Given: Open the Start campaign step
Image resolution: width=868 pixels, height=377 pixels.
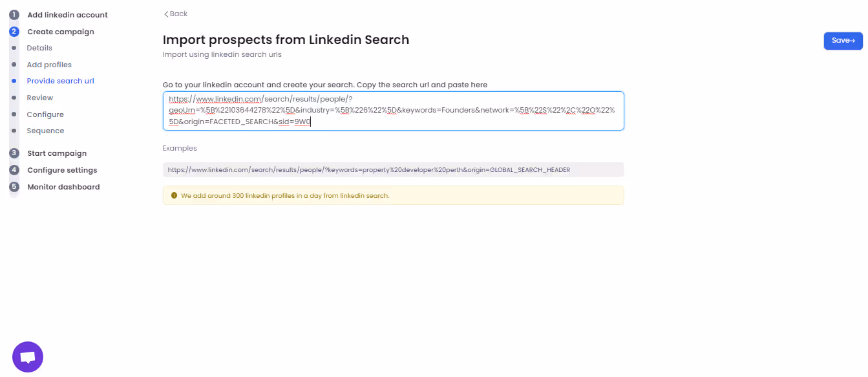Looking at the screenshot, I should coord(57,153).
